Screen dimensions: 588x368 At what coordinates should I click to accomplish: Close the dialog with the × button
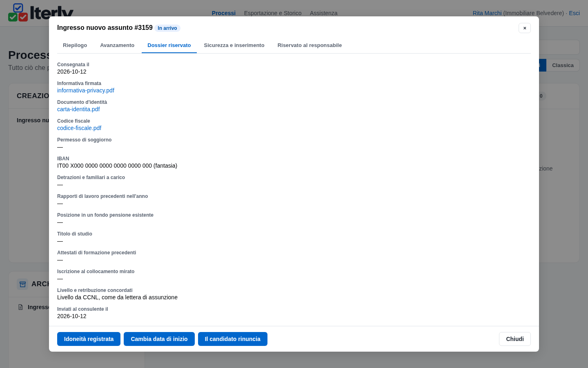point(525,28)
